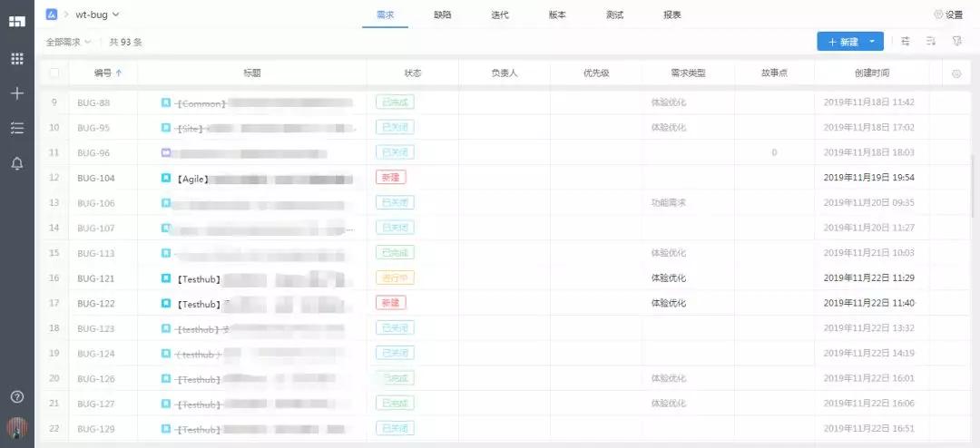Click date 2019年11月19日 19:54

pyautogui.click(x=868, y=178)
